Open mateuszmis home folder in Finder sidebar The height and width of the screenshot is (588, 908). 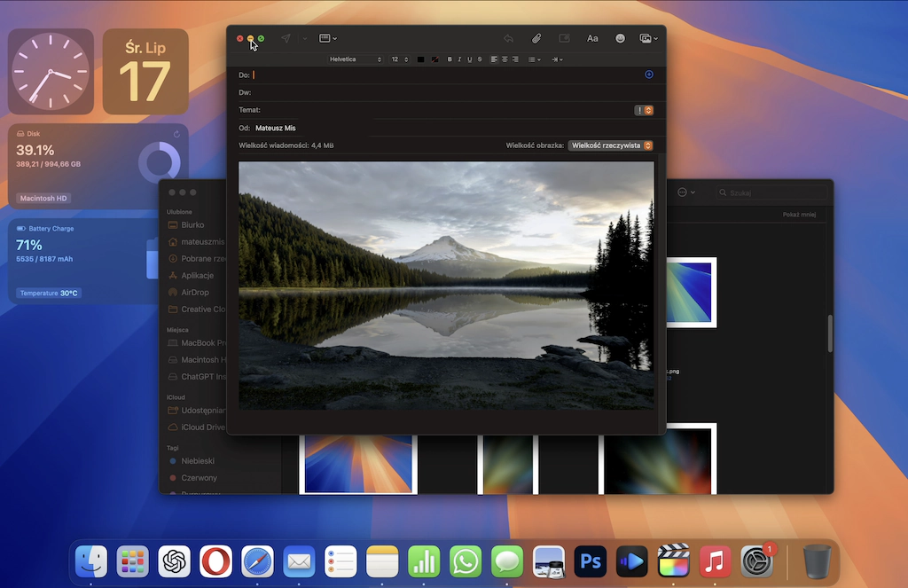point(196,241)
